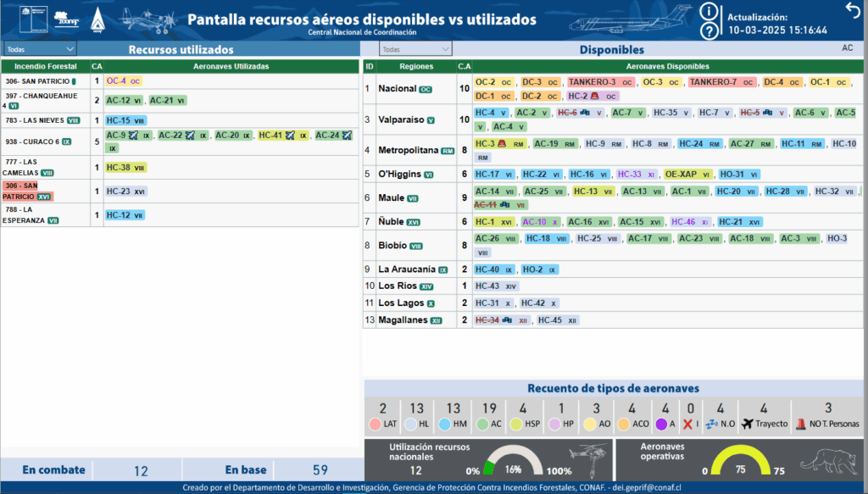The height and width of the screenshot is (494, 868).
Task: Click the purple A color circle in legend
Action: 665,424
